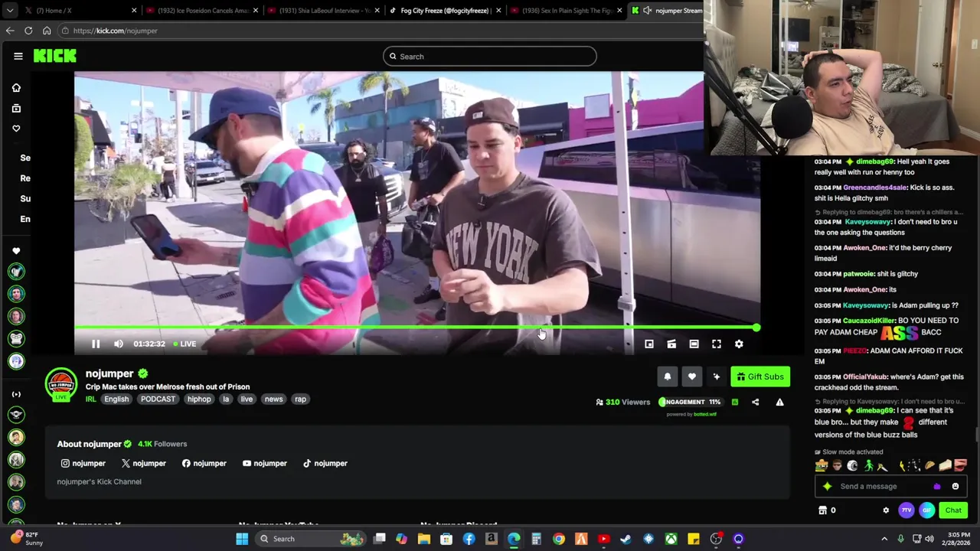980x551 pixels.
Task: Pause the live stream video
Action: point(96,344)
